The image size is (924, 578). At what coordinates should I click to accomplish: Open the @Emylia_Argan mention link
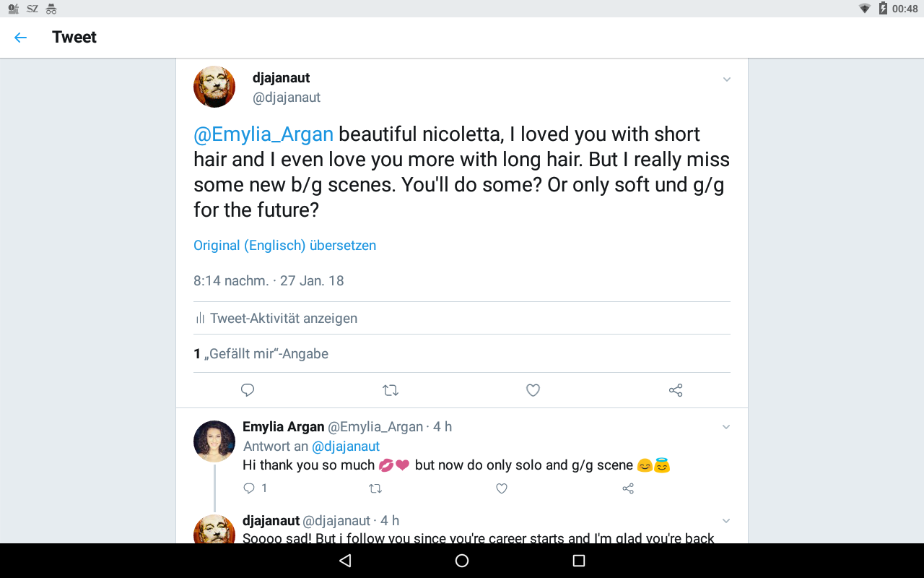(263, 134)
